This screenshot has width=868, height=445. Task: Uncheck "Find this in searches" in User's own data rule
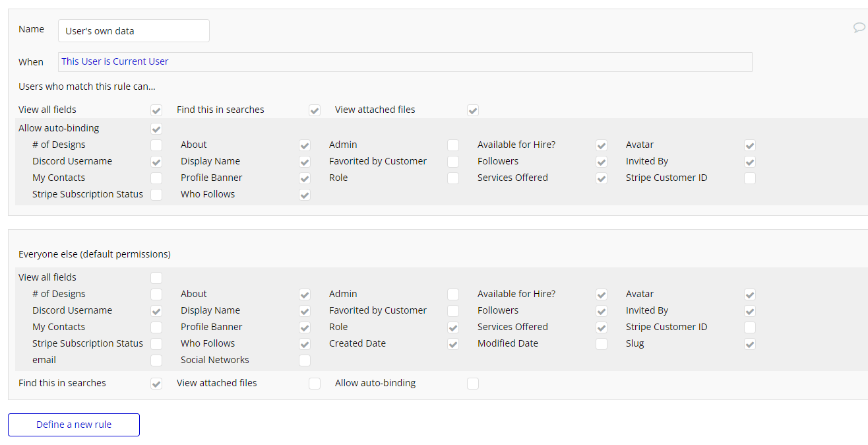tap(315, 110)
